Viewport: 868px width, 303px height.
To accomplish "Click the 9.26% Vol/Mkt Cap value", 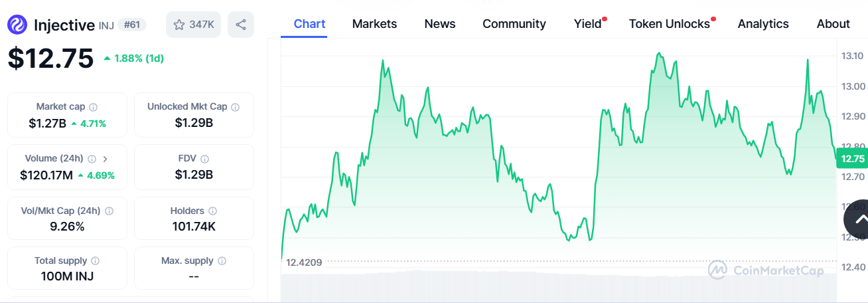I will pos(67,227).
